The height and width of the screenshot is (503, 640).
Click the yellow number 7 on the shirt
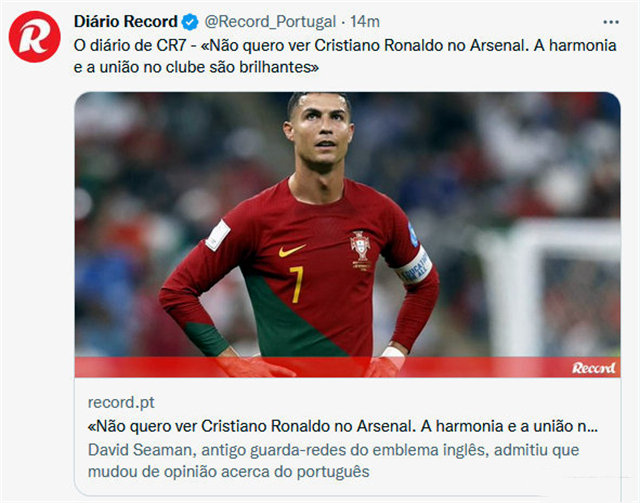coord(297,284)
